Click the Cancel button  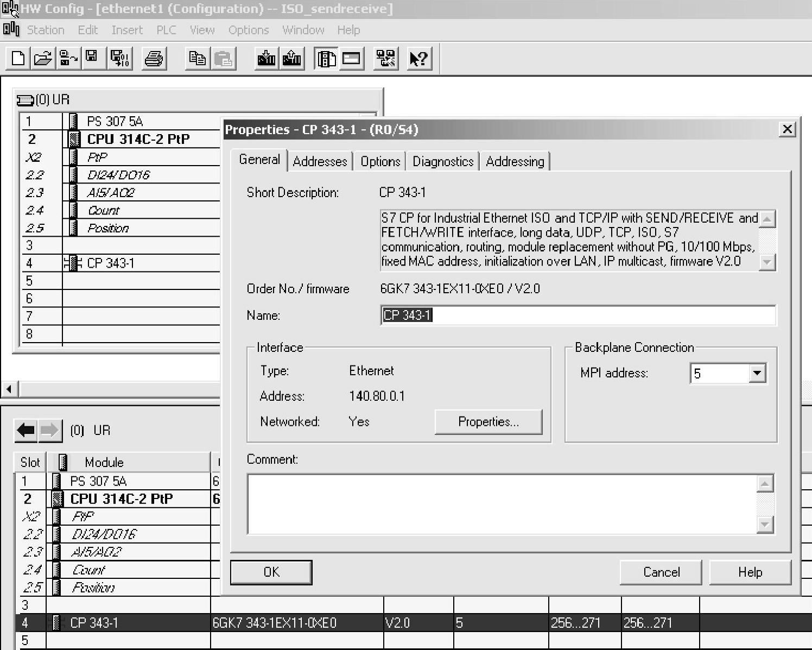[x=661, y=572]
